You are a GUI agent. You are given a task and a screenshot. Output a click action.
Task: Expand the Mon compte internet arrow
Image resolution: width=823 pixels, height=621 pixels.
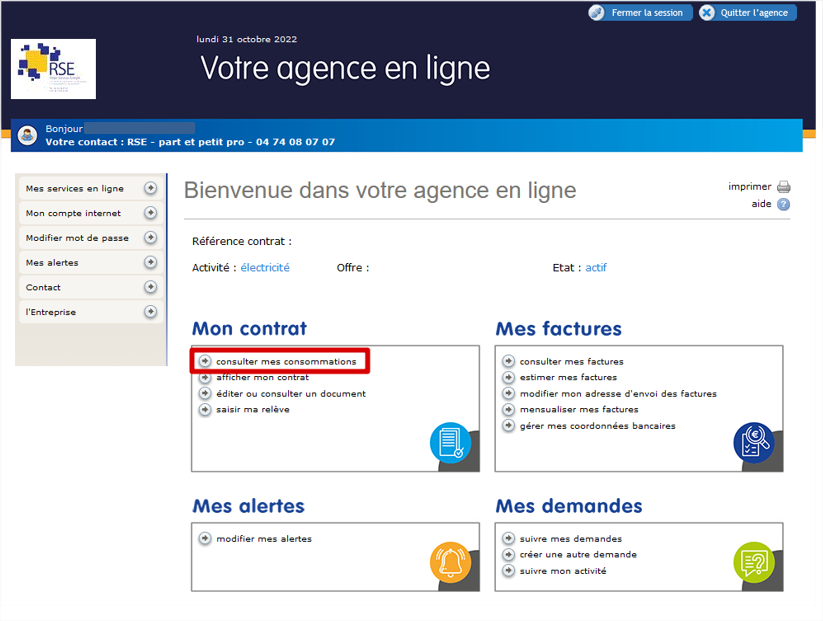point(150,213)
